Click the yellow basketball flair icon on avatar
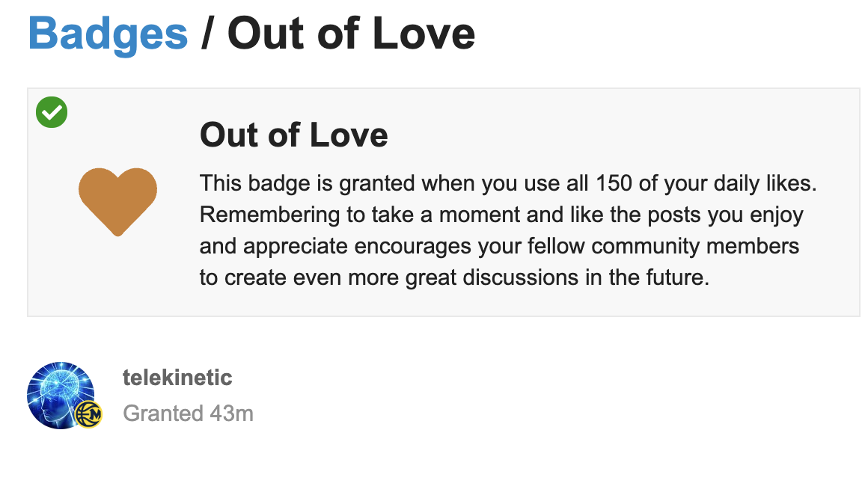The height and width of the screenshot is (501, 868). point(88,414)
